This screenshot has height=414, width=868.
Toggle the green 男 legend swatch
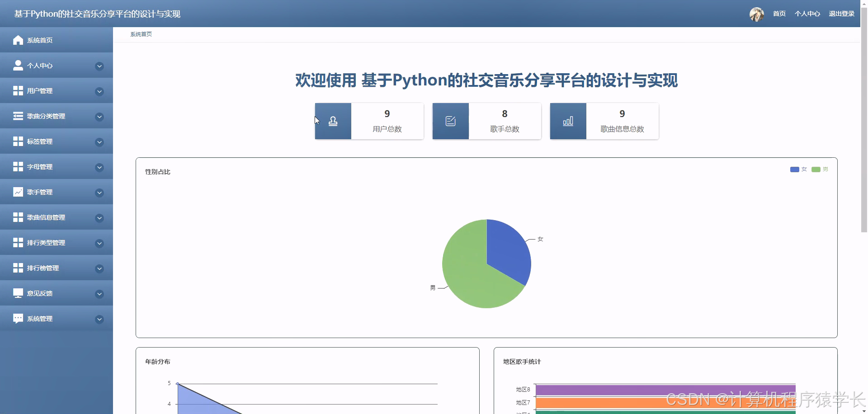pos(816,169)
